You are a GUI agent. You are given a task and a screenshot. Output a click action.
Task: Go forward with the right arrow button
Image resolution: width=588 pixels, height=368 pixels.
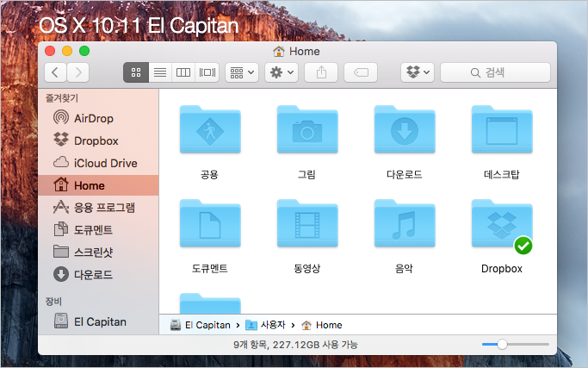(x=78, y=72)
